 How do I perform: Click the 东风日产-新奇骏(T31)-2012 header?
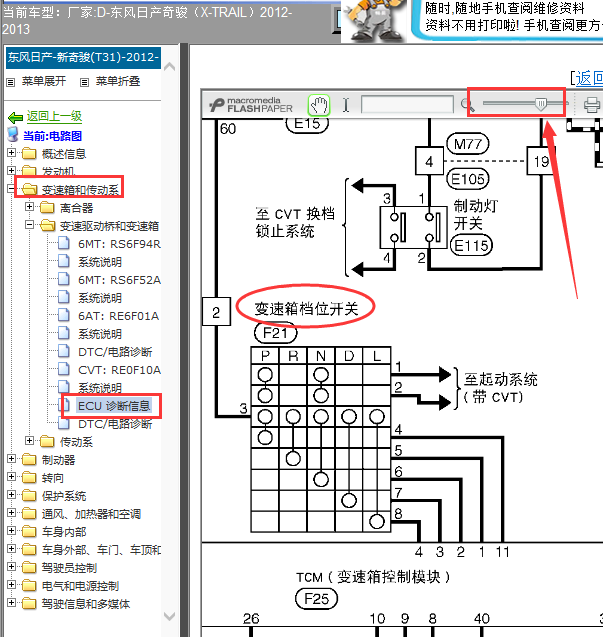pyautogui.click(x=83, y=57)
